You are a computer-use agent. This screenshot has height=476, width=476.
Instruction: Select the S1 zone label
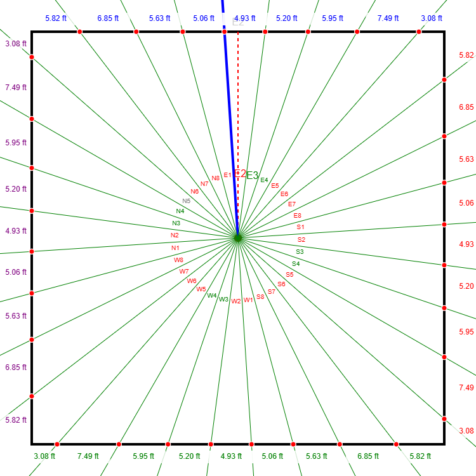(300, 227)
